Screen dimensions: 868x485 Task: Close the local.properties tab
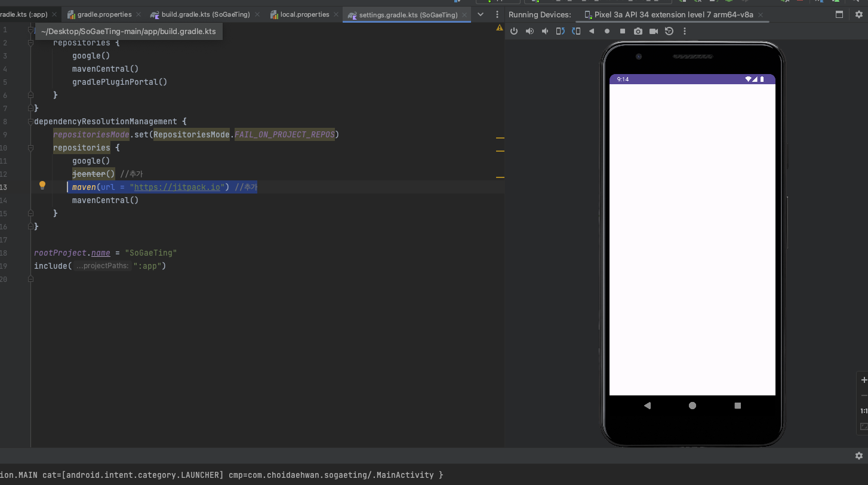pyautogui.click(x=337, y=14)
